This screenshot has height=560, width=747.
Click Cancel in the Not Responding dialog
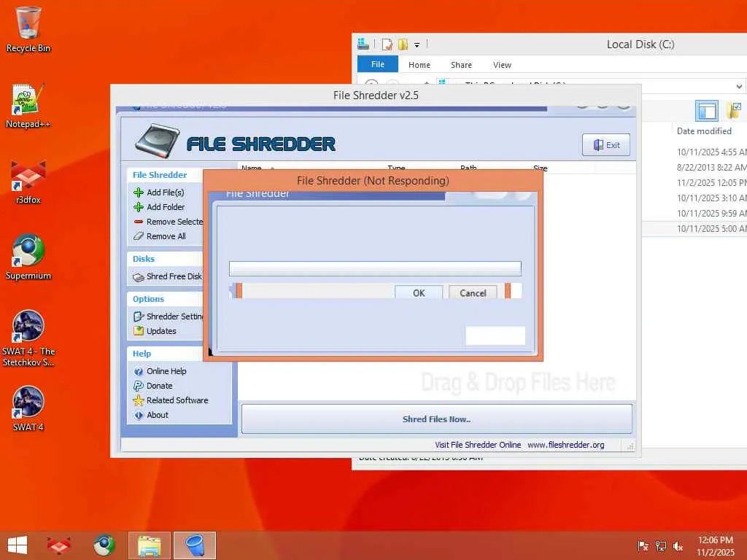(473, 293)
